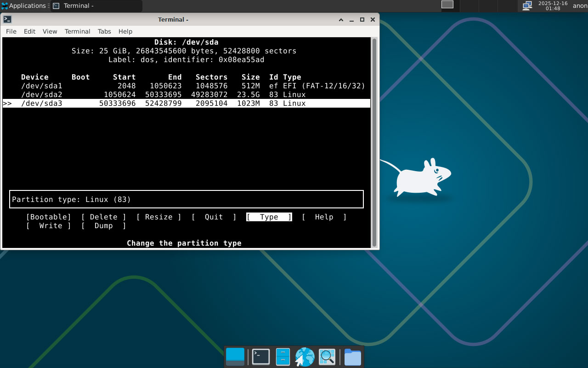Choose the Resize option in cfdisk
The width and height of the screenshot is (588, 368).
coord(159,217)
